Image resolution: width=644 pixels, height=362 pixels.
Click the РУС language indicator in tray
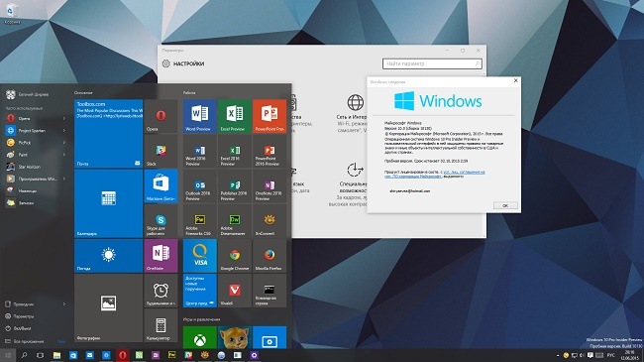[x=611, y=355]
